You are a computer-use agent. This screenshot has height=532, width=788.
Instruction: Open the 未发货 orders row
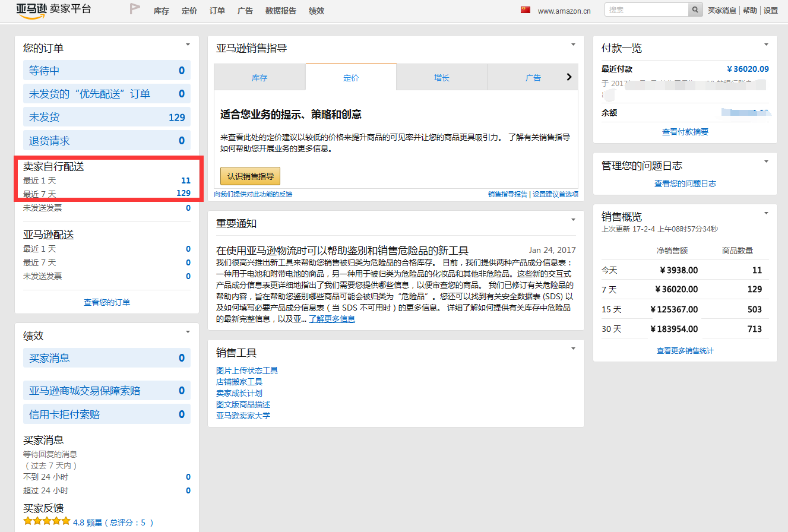coord(107,118)
